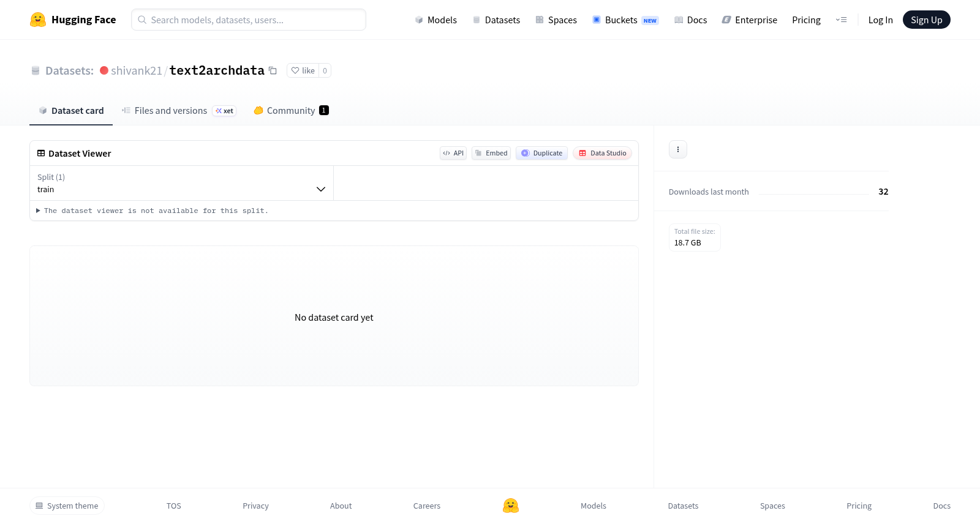The image size is (980, 527).
Task: Open the Split train dropdown
Action: pyautogui.click(x=182, y=183)
